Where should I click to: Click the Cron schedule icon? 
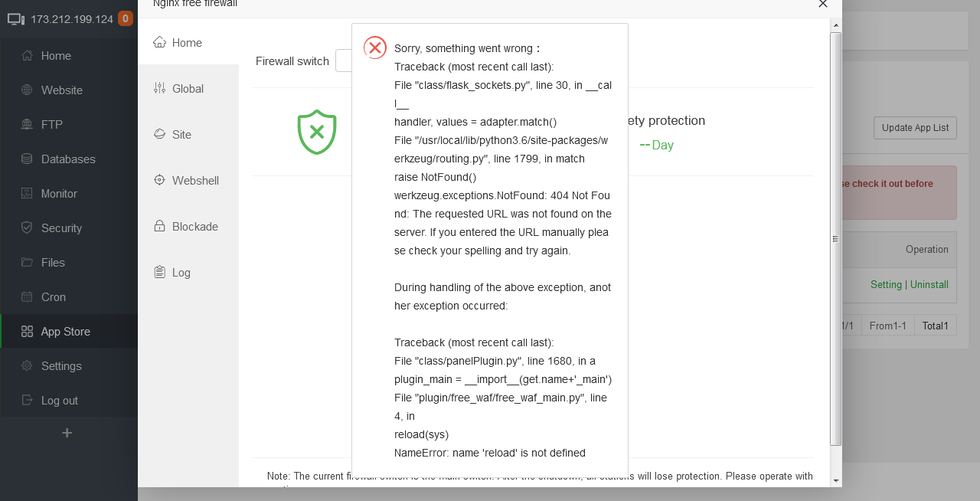tap(27, 297)
